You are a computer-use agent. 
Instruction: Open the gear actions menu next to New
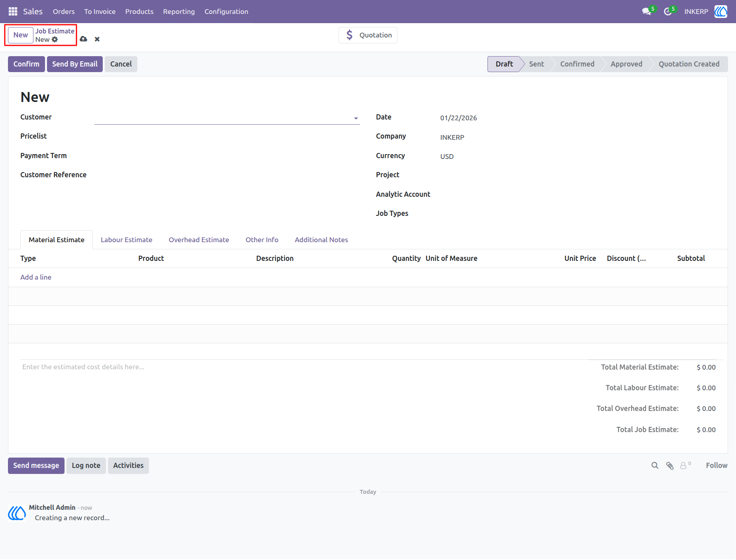(x=55, y=39)
